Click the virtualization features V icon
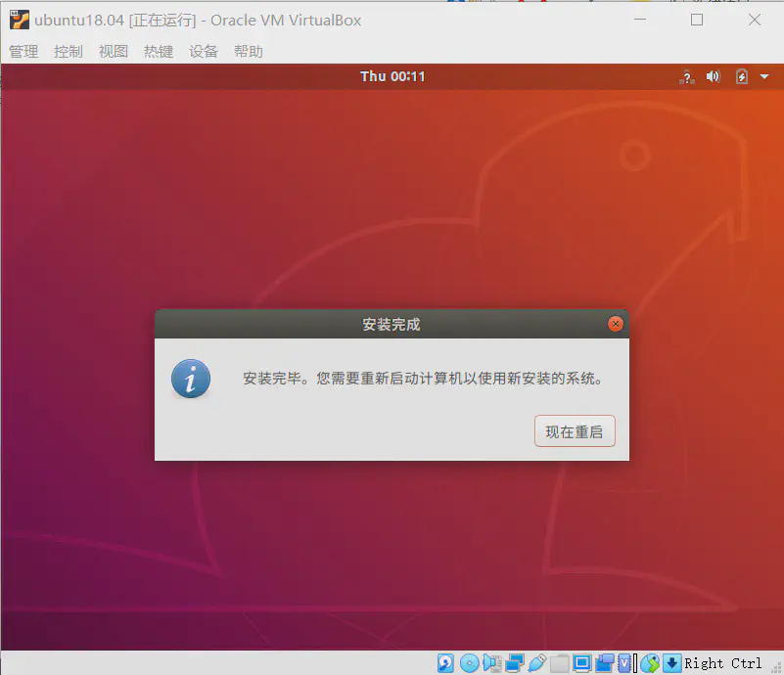The height and width of the screenshot is (675, 784). 625,663
